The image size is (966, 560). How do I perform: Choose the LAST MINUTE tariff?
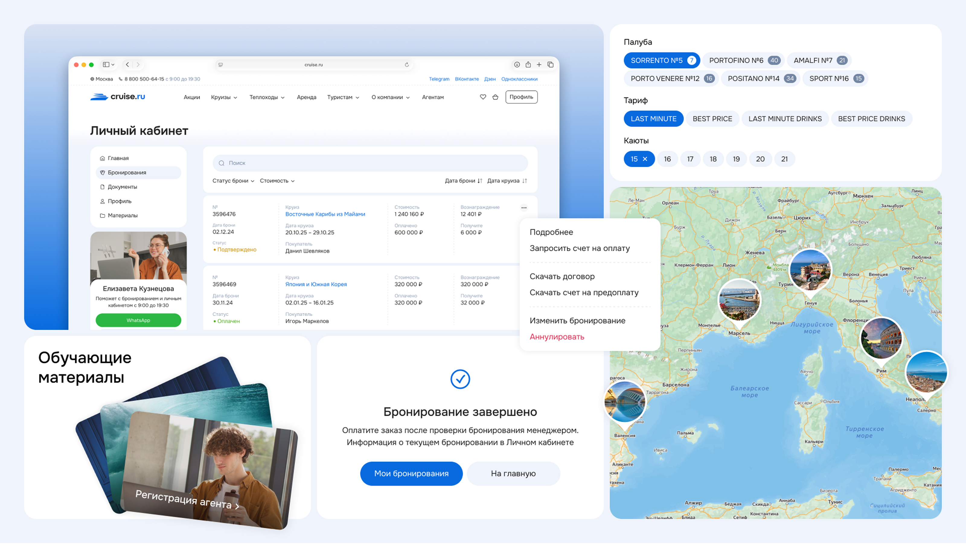click(x=654, y=119)
